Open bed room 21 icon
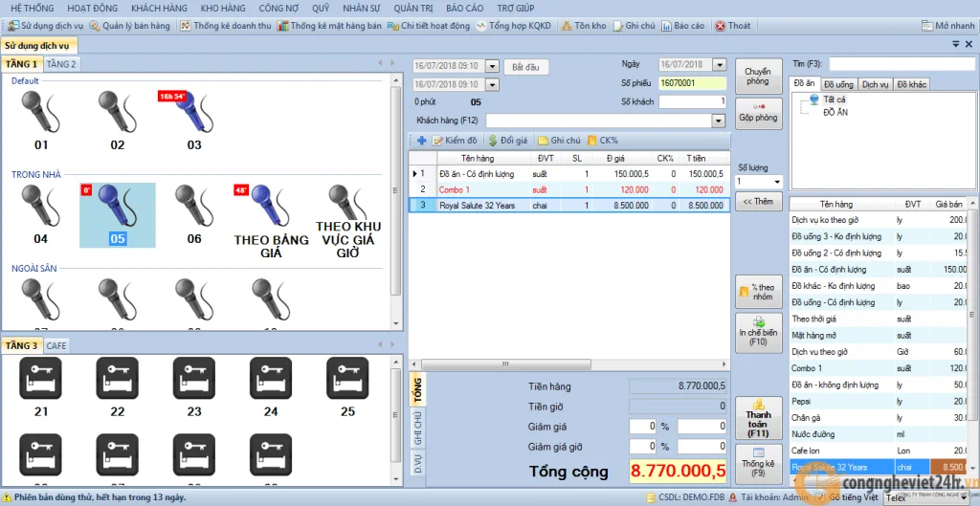 [x=40, y=378]
